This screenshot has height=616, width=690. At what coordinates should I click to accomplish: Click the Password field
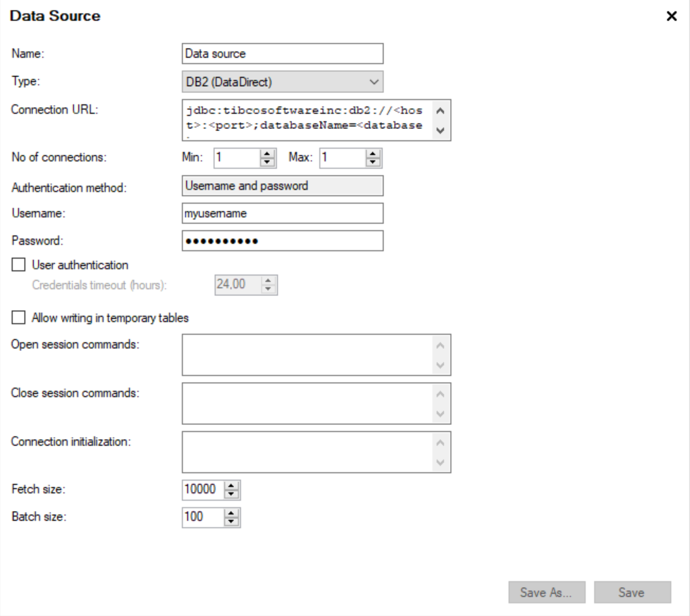click(282, 241)
